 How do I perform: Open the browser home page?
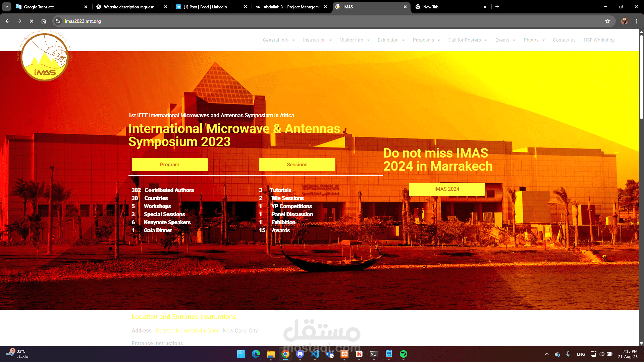click(44, 21)
